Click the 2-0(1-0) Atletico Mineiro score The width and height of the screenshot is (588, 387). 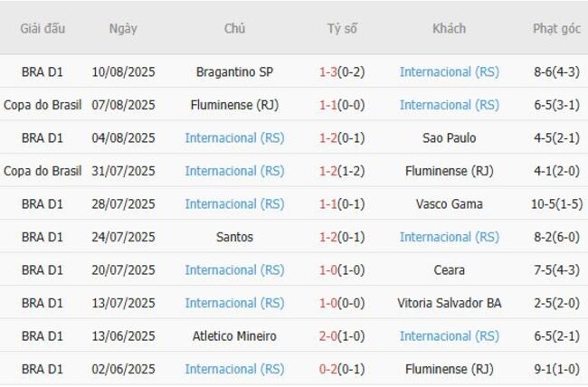click(342, 336)
